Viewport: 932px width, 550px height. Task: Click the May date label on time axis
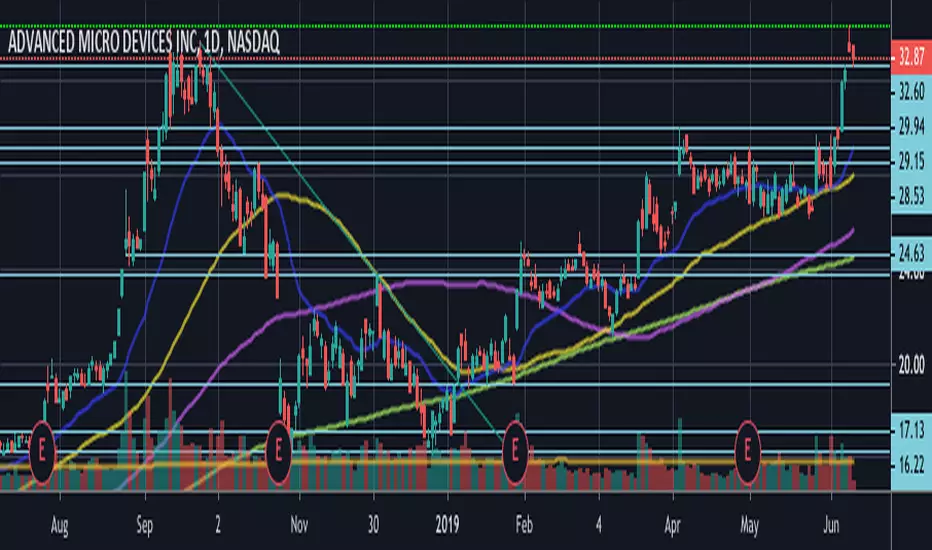click(x=750, y=526)
